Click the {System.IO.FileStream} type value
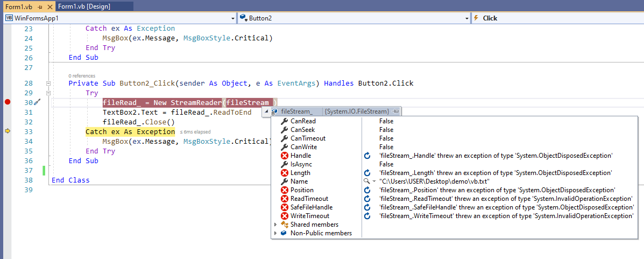The image size is (644, 259). 357,111
